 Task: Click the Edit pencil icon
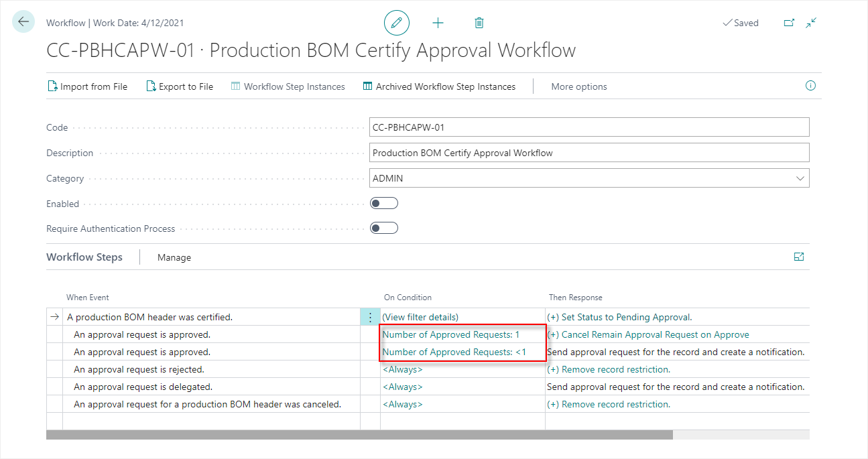396,22
